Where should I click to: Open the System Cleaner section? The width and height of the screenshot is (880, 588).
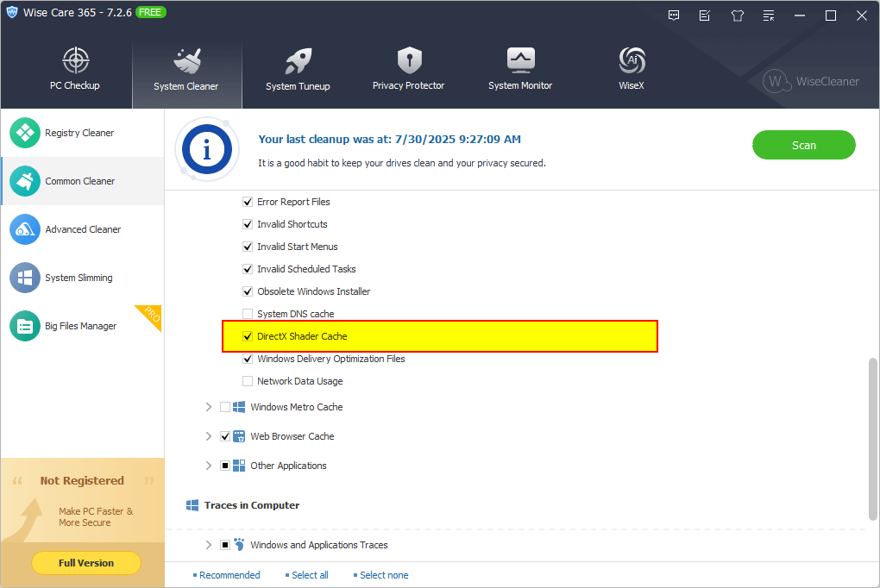[187, 75]
